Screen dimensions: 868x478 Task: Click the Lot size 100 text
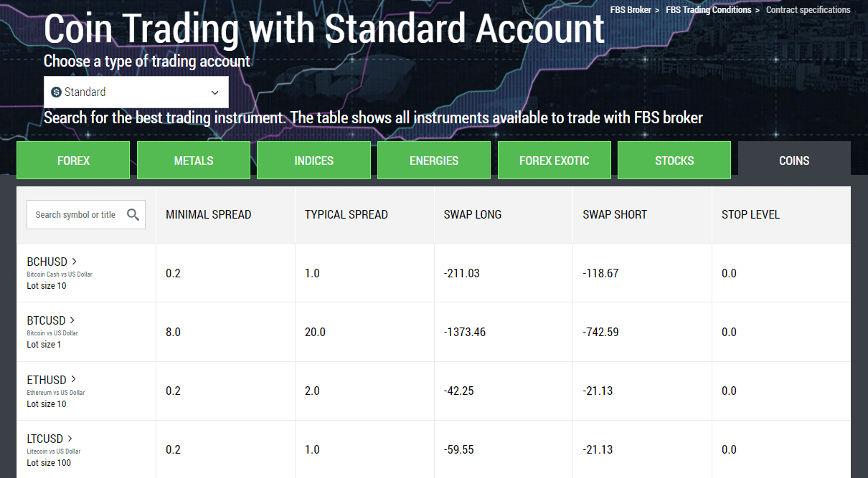pyautogui.click(x=49, y=463)
